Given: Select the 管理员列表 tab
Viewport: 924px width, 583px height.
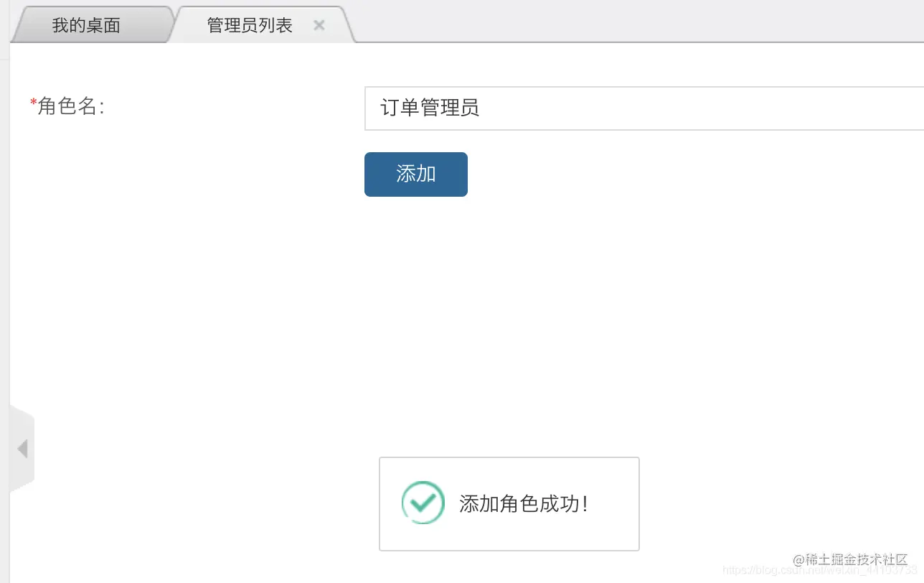Looking at the screenshot, I should point(250,24).
